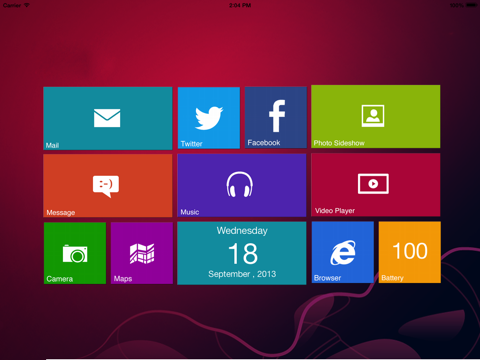
Task: Open the Video Player play icon
Action: (373, 184)
